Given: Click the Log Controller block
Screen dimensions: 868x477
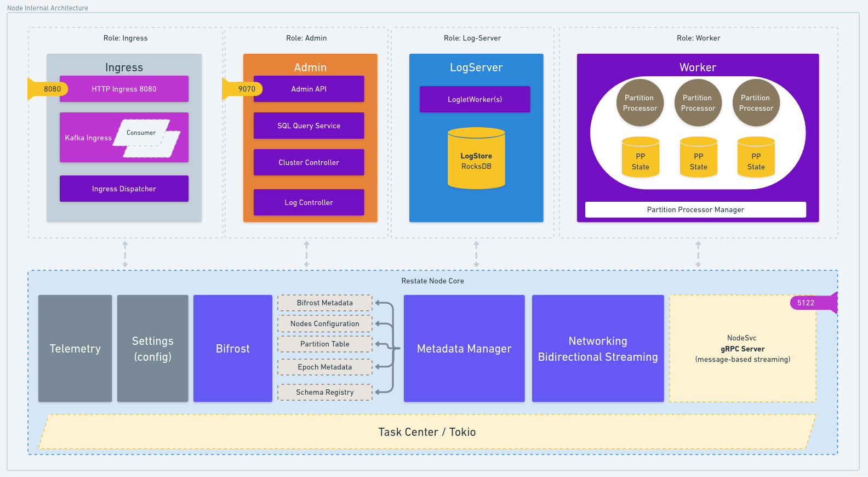Looking at the screenshot, I should pos(309,202).
